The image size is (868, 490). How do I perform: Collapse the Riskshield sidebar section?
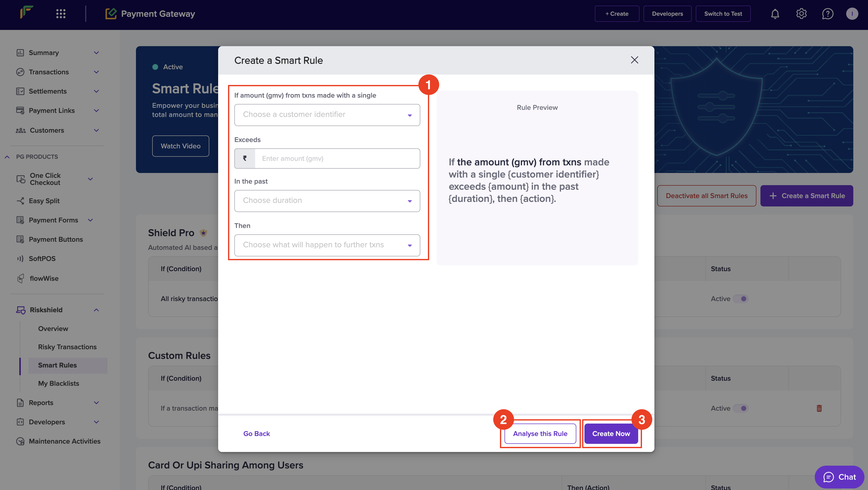(96, 310)
